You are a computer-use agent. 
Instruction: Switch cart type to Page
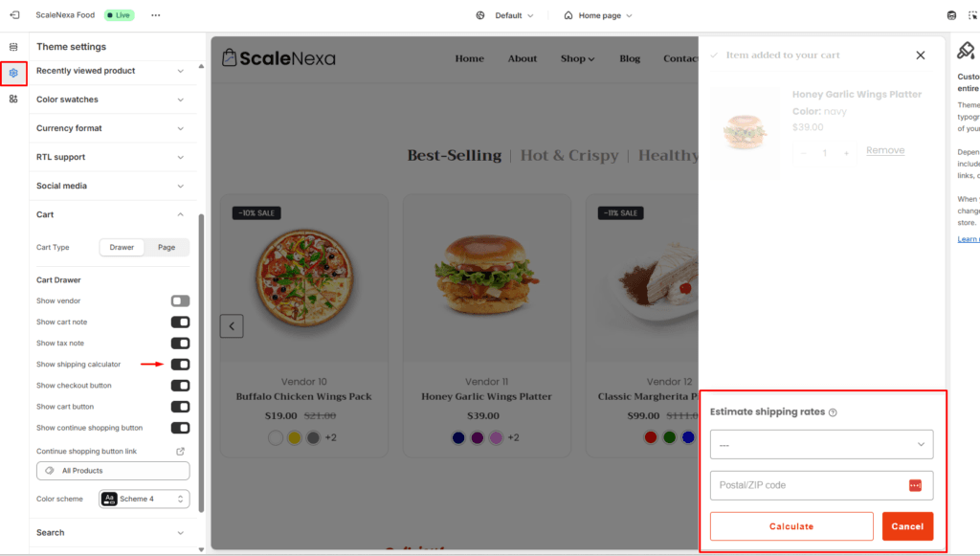coord(167,248)
